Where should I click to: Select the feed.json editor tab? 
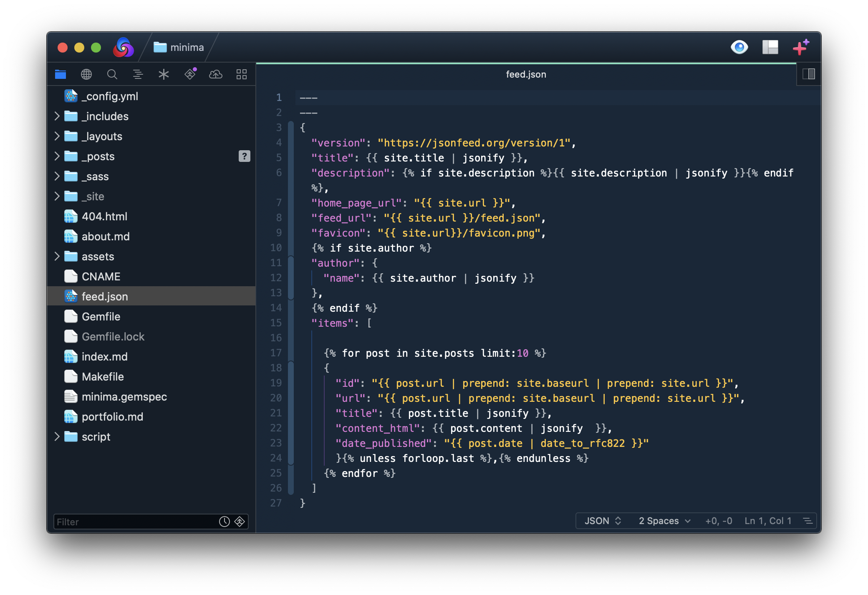(x=526, y=74)
